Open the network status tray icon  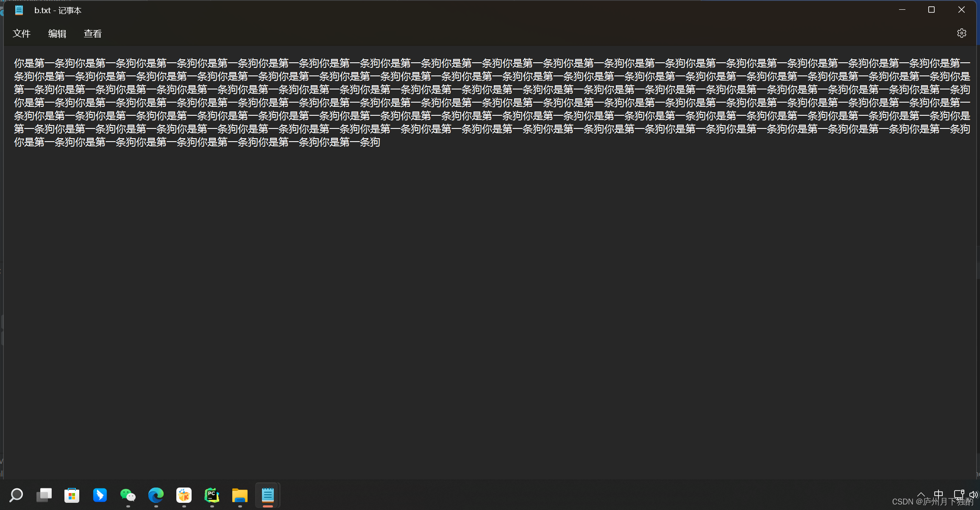[x=958, y=494]
